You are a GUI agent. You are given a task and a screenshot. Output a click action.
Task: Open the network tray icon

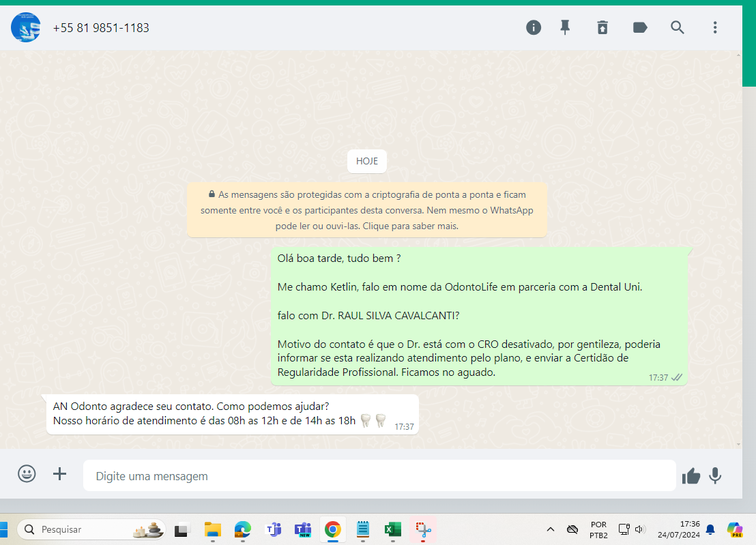pyautogui.click(x=624, y=529)
